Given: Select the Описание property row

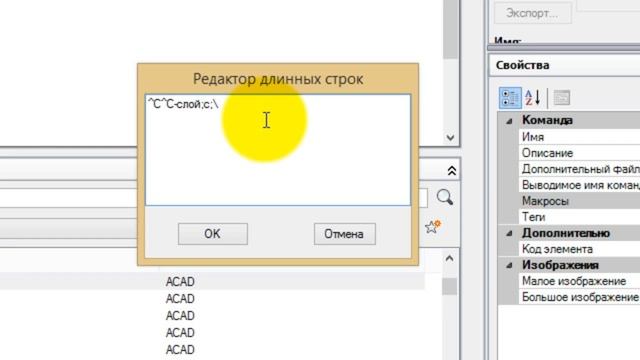Looking at the screenshot, I should [580, 153].
